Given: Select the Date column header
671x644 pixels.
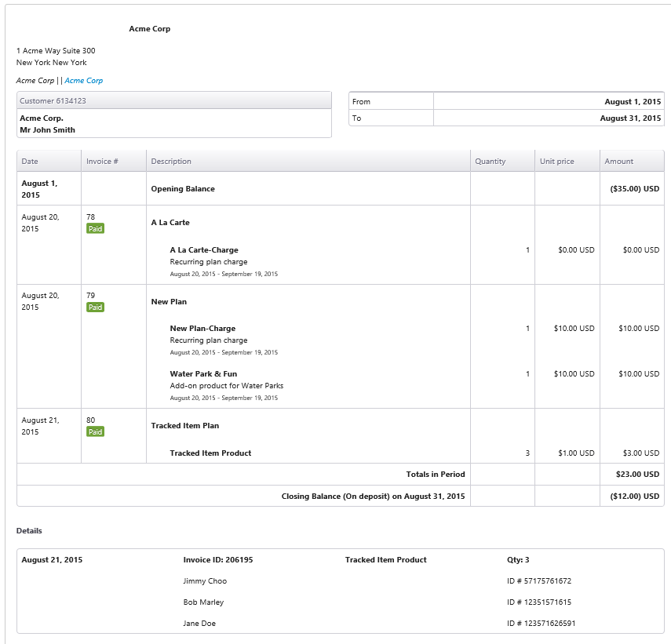Looking at the screenshot, I should pyautogui.click(x=49, y=162).
